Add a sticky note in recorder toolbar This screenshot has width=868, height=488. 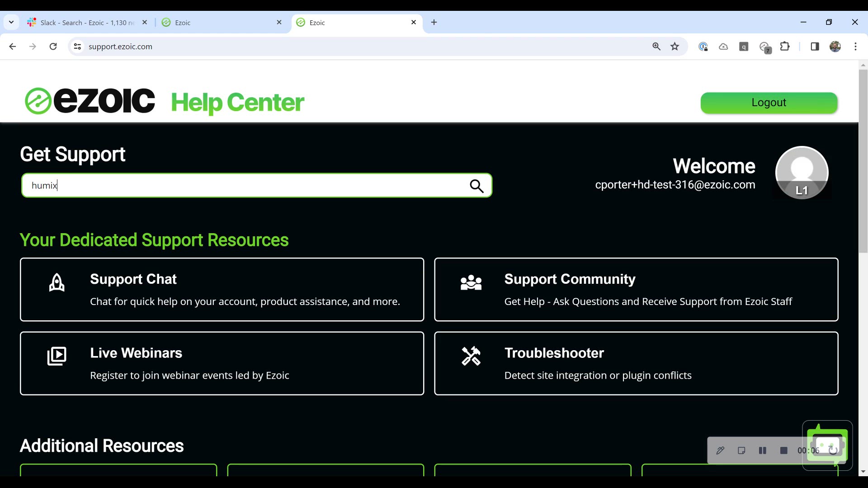[x=741, y=450]
